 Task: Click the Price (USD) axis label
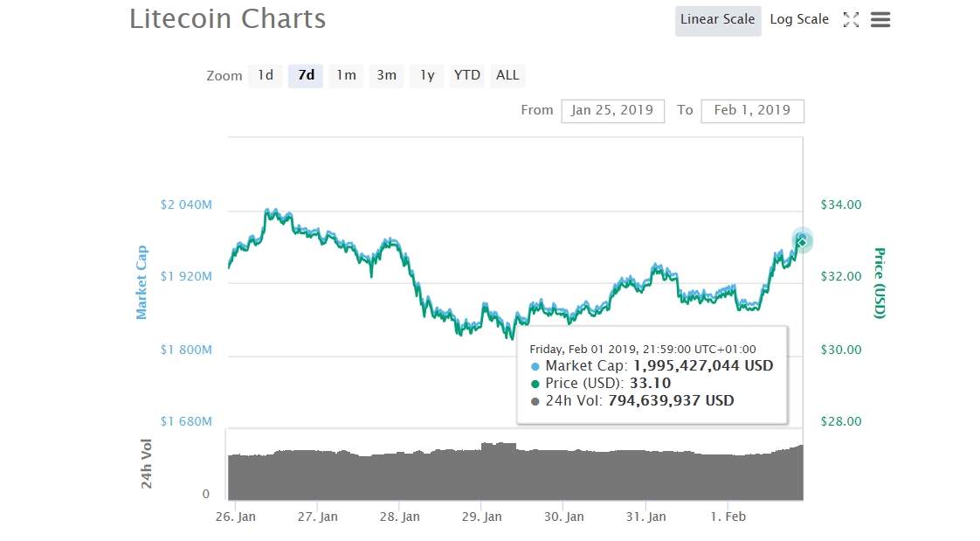point(880,282)
